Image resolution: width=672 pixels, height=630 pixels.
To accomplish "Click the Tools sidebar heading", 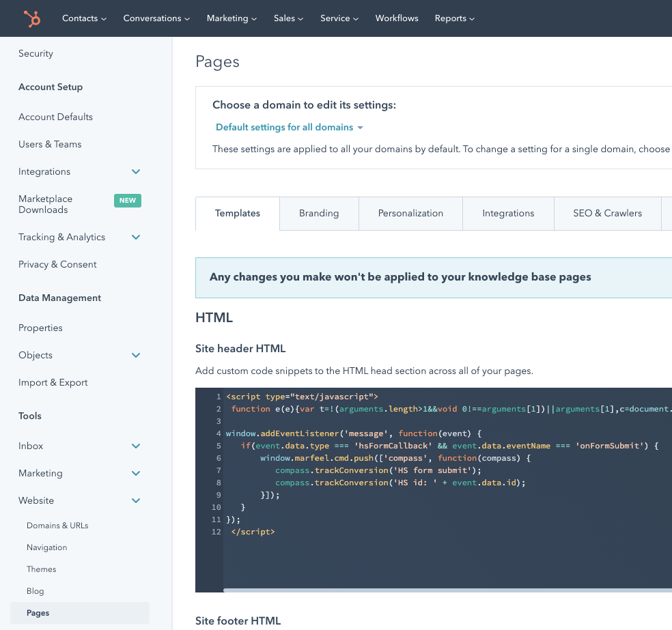I will click(30, 416).
